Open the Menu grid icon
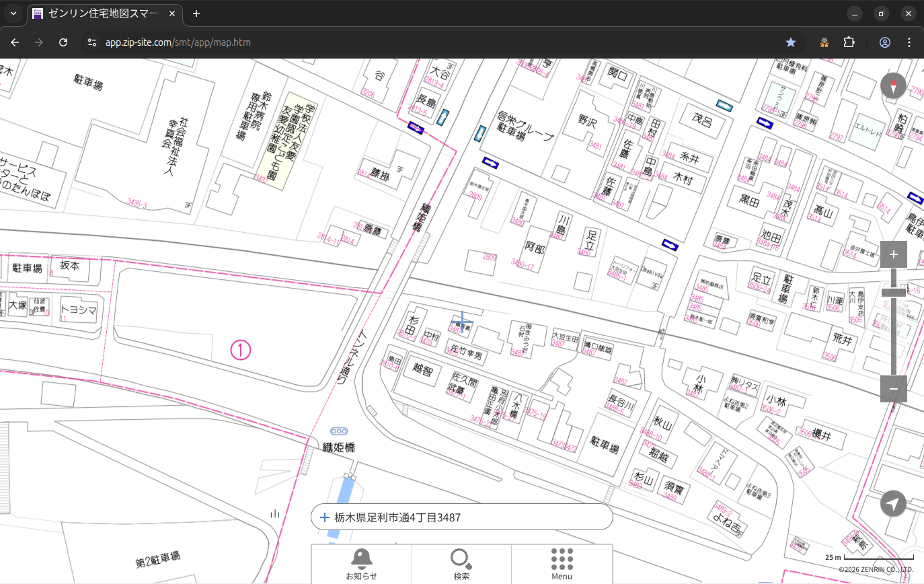 click(x=562, y=562)
